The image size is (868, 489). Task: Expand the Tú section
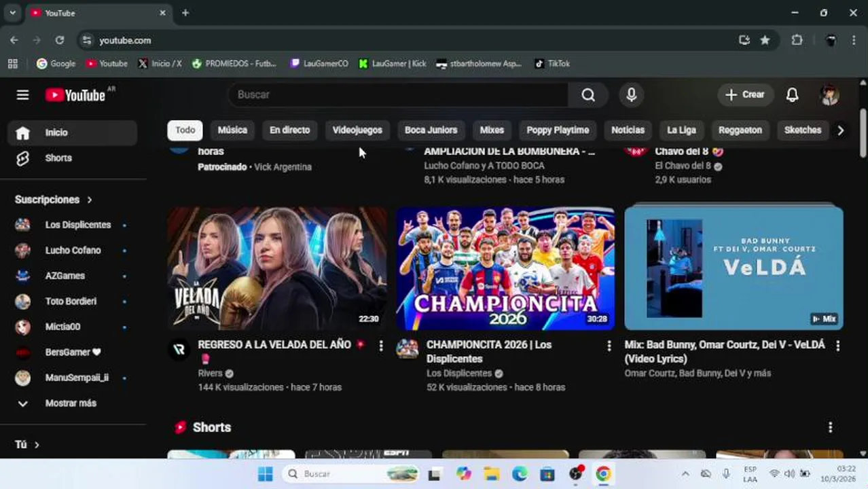[27, 444]
